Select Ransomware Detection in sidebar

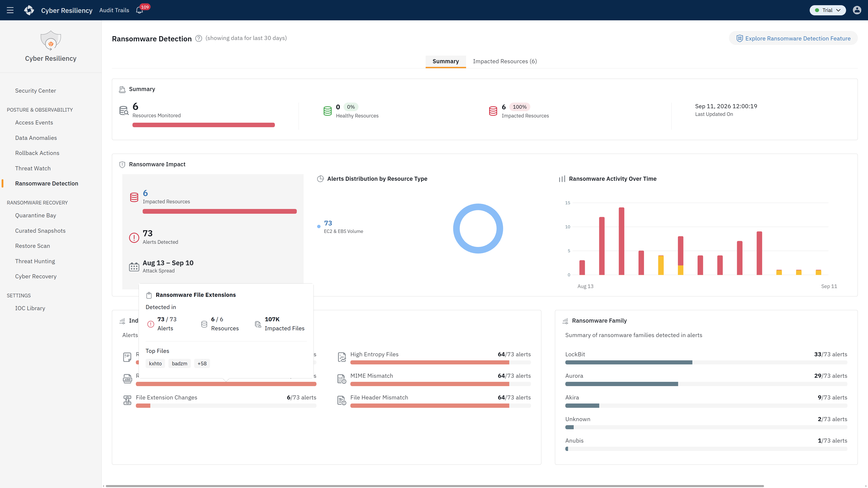pyautogui.click(x=47, y=183)
